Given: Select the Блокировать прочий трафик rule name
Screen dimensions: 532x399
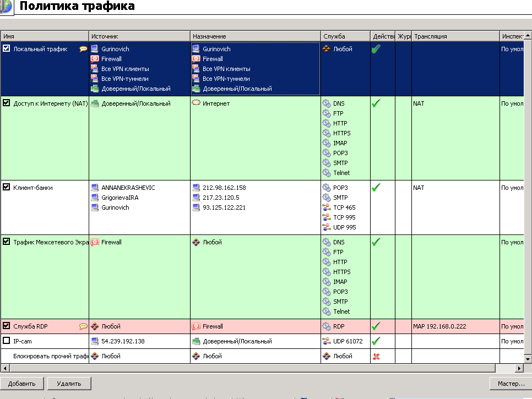Looking at the screenshot, I should [x=51, y=356].
